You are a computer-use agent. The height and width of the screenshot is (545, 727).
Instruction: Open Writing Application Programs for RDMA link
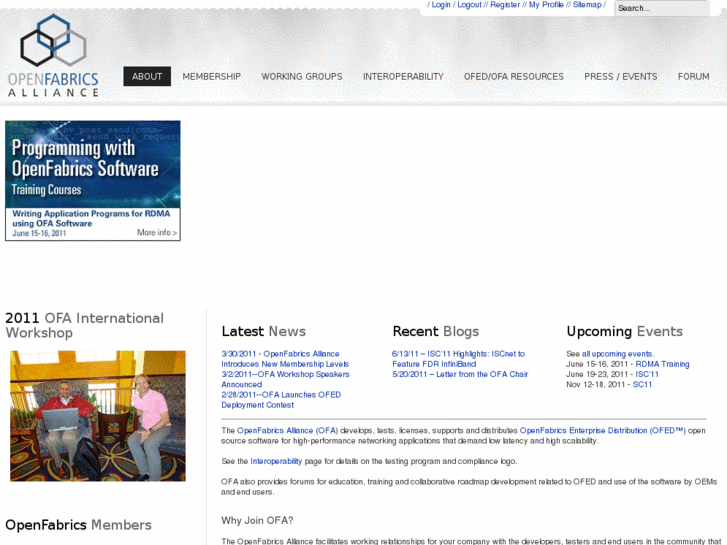(x=91, y=218)
